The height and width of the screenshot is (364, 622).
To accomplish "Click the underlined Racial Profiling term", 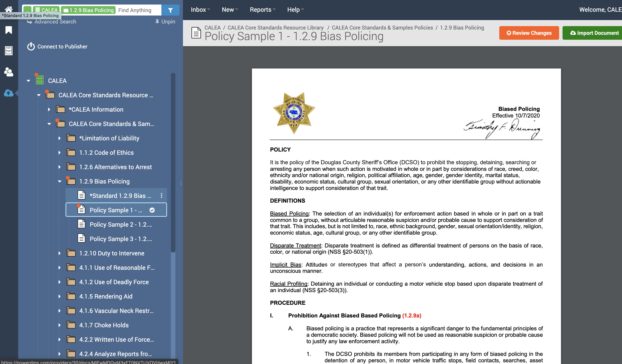I will pyautogui.click(x=288, y=284).
